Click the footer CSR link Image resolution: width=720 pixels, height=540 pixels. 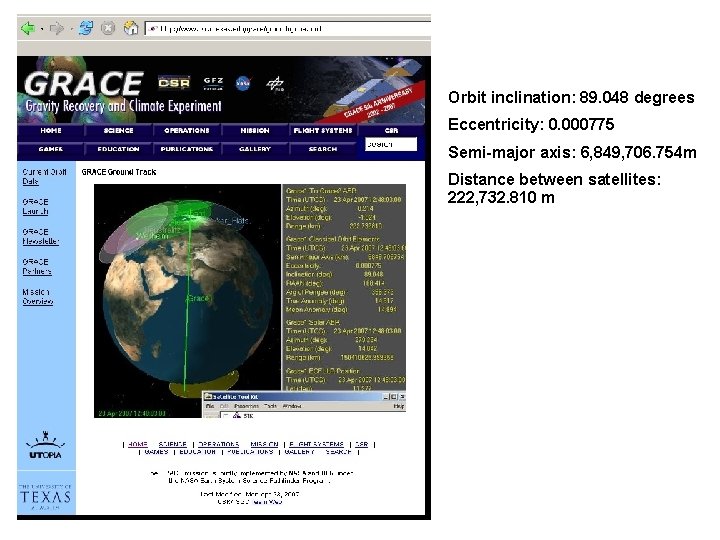(362, 444)
